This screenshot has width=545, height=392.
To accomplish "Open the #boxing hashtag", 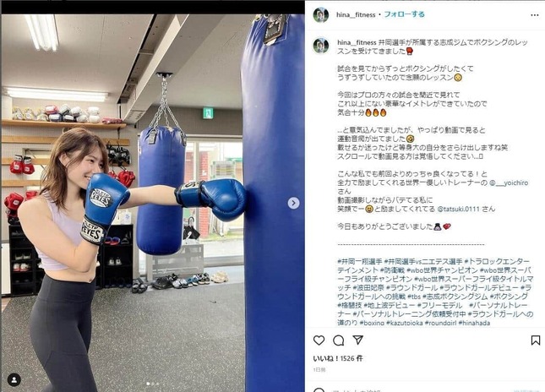I will coord(372,323).
